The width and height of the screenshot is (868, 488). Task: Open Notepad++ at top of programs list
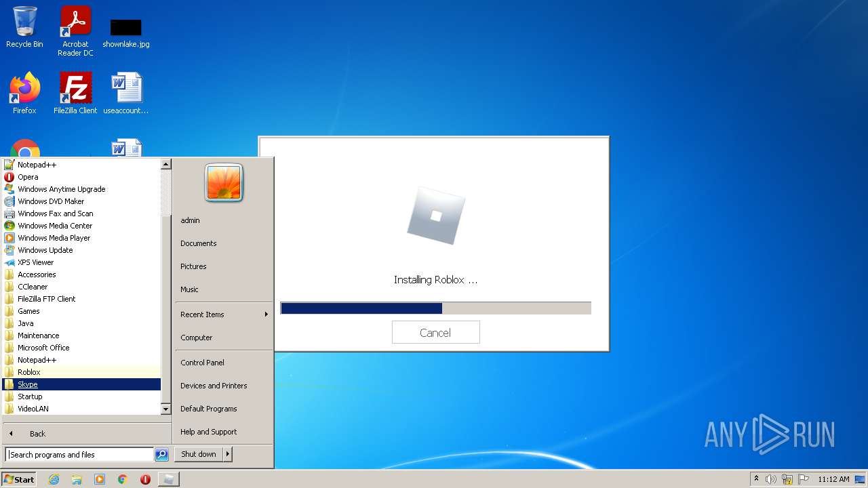pyautogui.click(x=81, y=165)
